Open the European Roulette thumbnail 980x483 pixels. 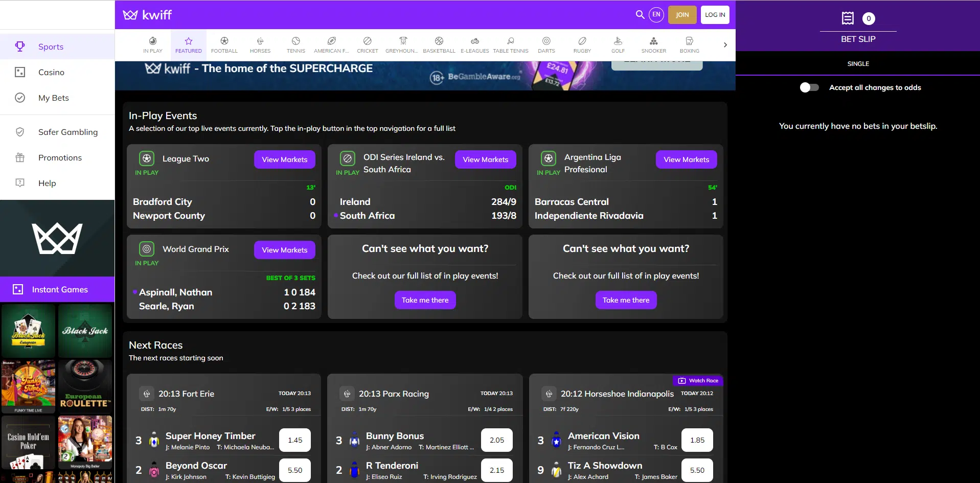85,386
